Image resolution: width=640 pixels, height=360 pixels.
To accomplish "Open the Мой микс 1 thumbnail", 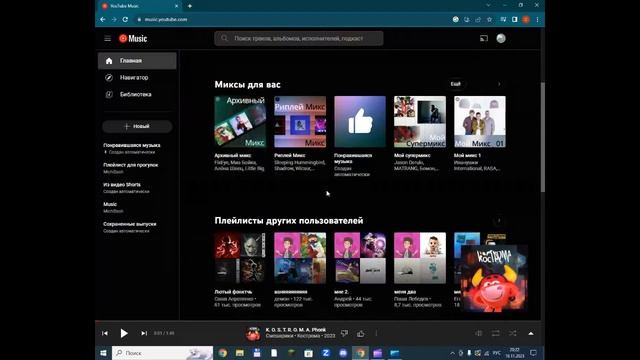I will pyautogui.click(x=480, y=122).
